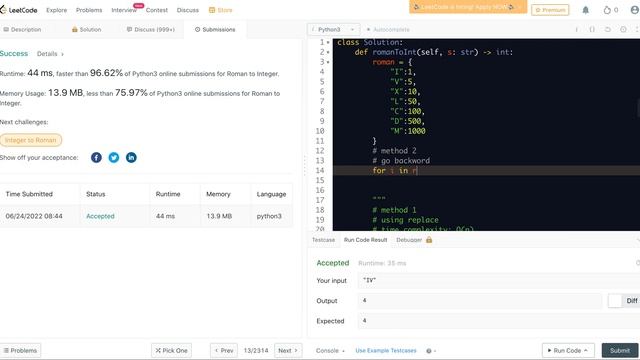
Task: Open the Interview menu item
Action: coord(124,10)
